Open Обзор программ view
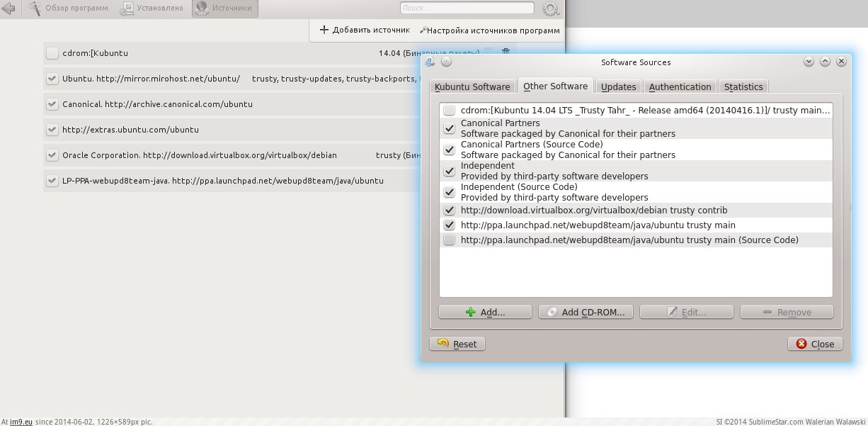The image size is (868, 426). [69, 9]
